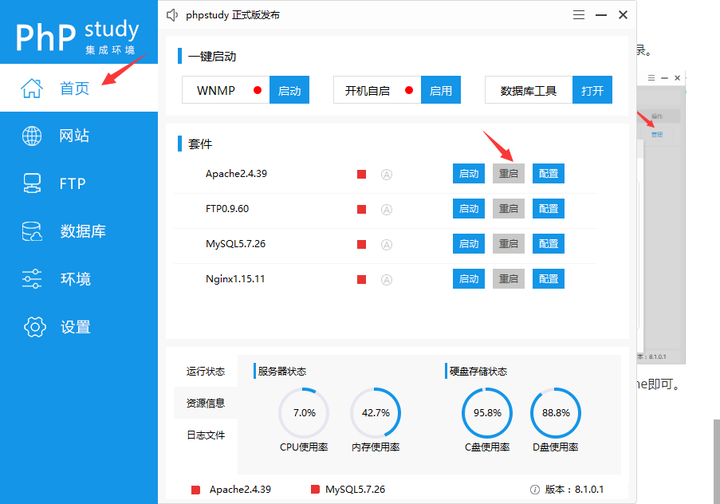Open the hamburger menu icon
The image size is (720, 504).
click(x=579, y=15)
